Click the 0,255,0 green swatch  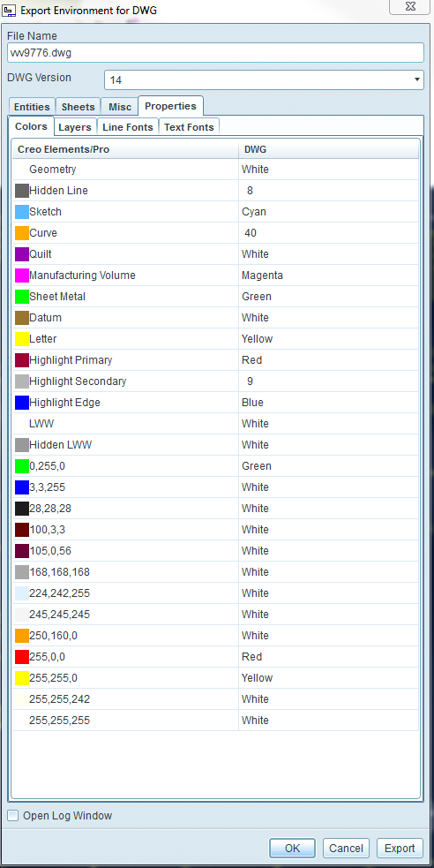tap(22, 466)
